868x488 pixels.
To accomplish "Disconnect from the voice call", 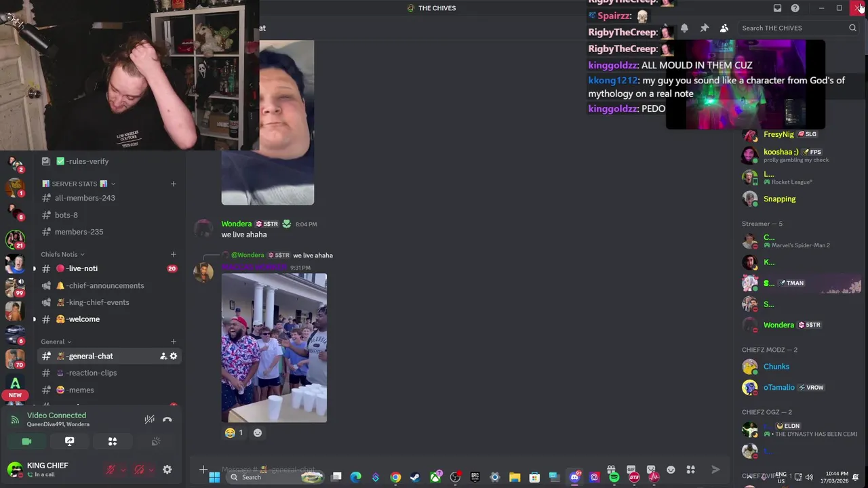I will coord(167,420).
